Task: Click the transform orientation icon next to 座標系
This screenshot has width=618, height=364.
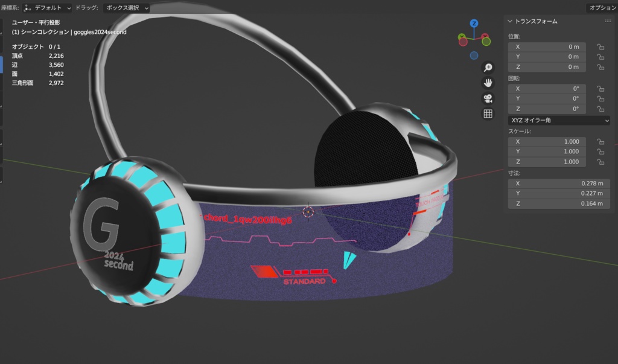Action: 26,7
